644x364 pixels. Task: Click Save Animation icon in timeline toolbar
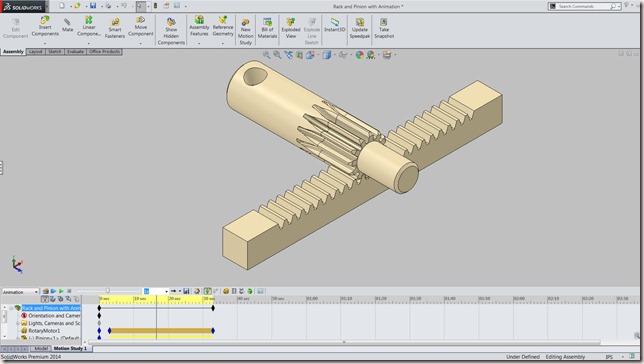(x=186, y=291)
